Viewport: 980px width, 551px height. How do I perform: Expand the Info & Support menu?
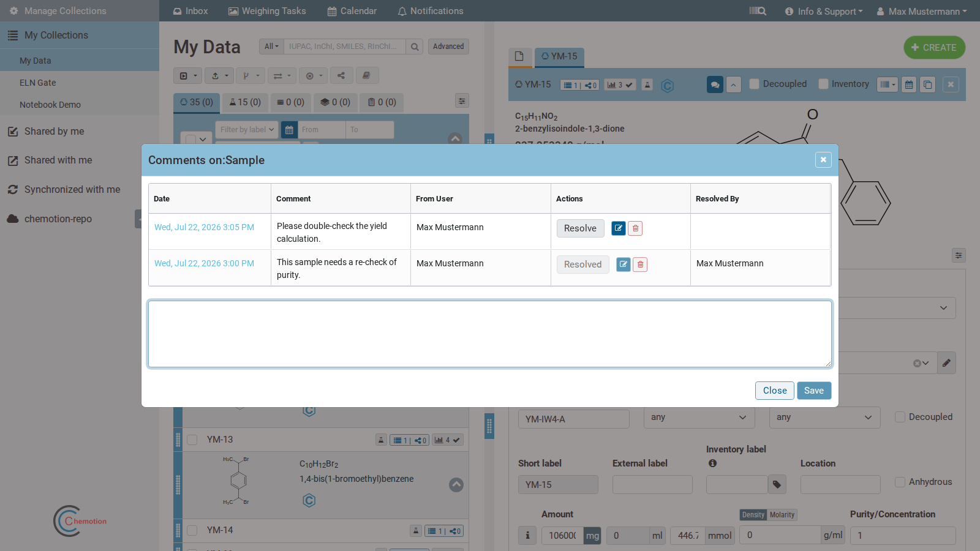pyautogui.click(x=824, y=11)
